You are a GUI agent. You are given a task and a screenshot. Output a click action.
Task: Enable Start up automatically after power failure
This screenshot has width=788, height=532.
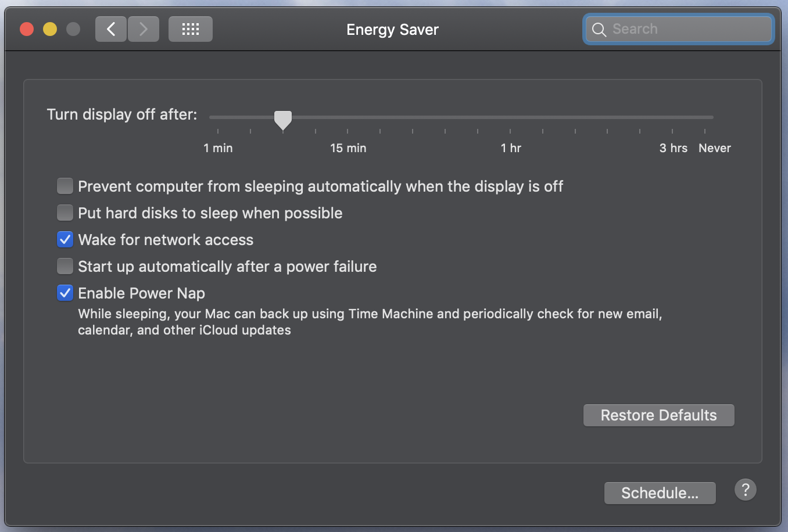65,267
